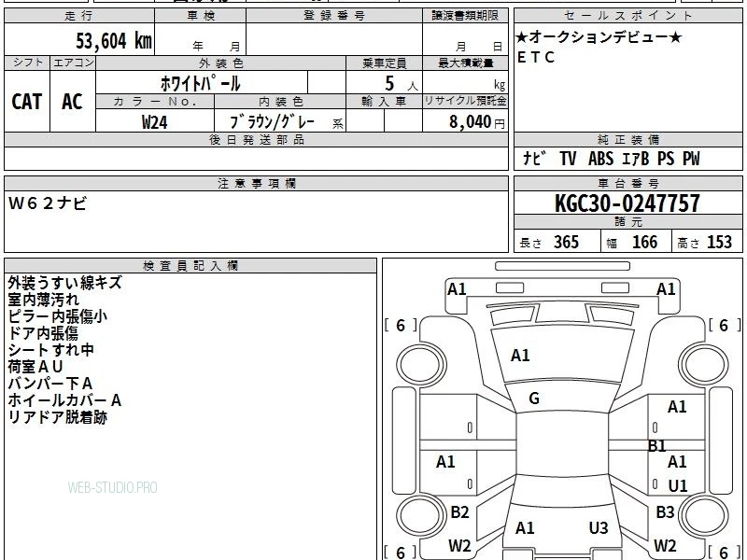Click the U3 dent mark on diagram
The width and height of the screenshot is (747, 560).
coord(599,528)
